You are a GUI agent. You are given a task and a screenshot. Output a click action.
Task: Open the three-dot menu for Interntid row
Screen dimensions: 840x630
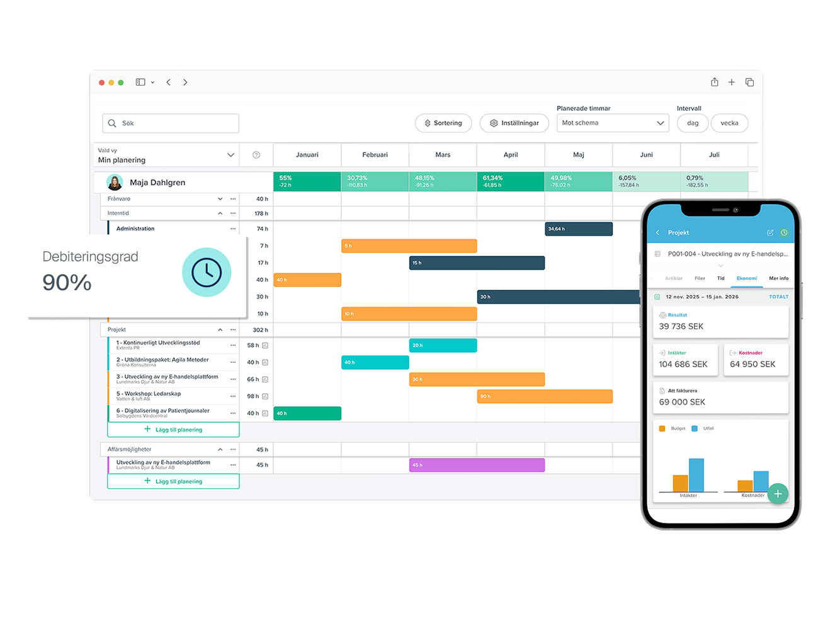(x=233, y=214)
